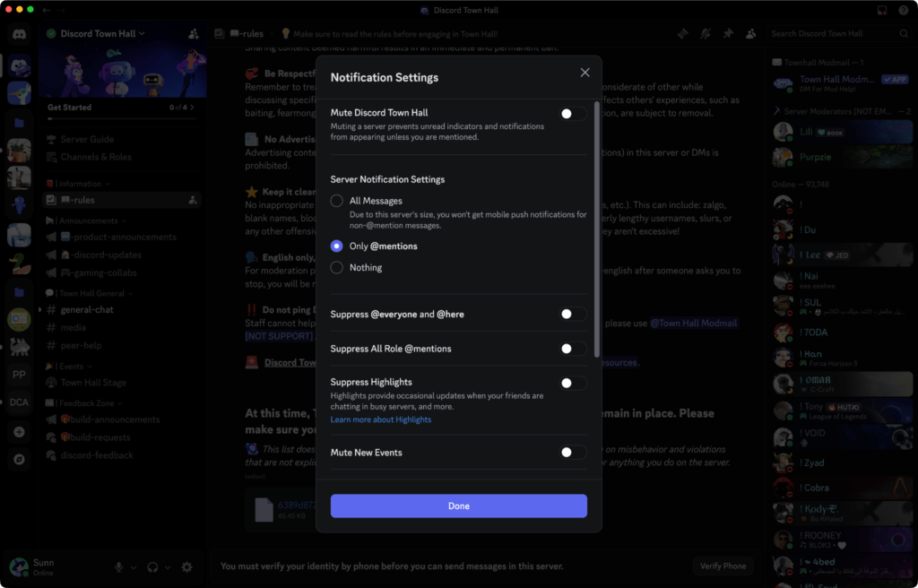
Task: Collapse the Feedback Zone category
Action: coord(84,403)
